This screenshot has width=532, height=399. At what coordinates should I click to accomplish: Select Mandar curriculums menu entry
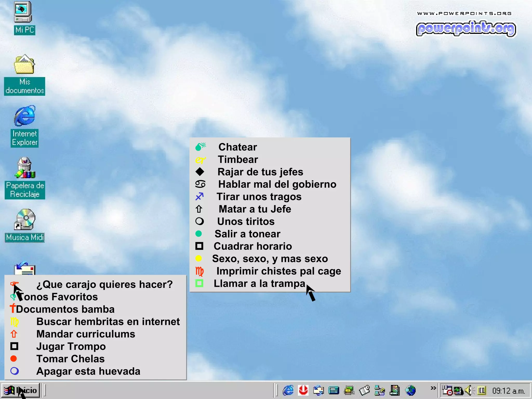pyautogui.click(x=85, y=334)
